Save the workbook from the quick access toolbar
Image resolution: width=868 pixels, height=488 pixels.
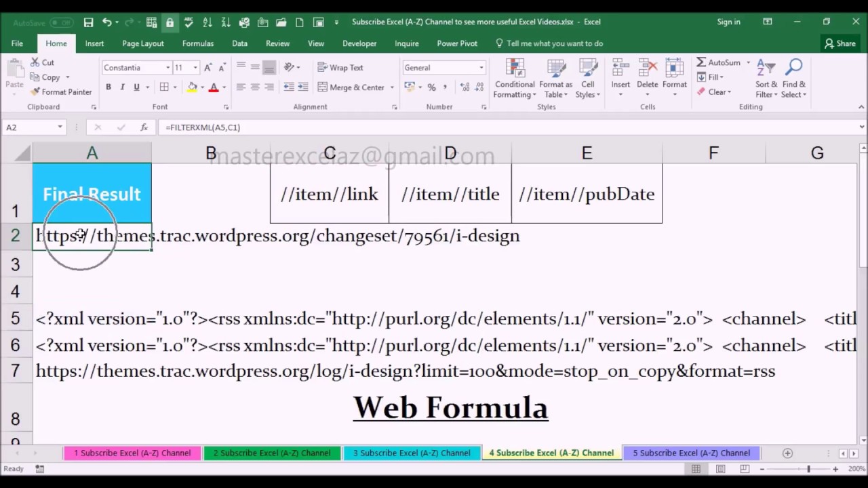(88, 22)
